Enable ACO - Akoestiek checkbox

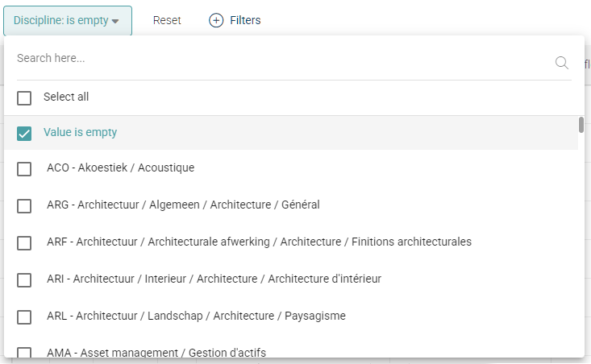[24, 169]
